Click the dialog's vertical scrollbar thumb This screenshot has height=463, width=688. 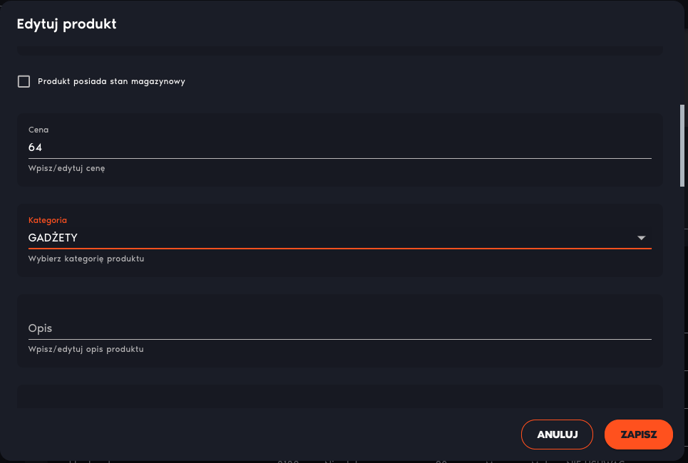(x=682, y=146)
